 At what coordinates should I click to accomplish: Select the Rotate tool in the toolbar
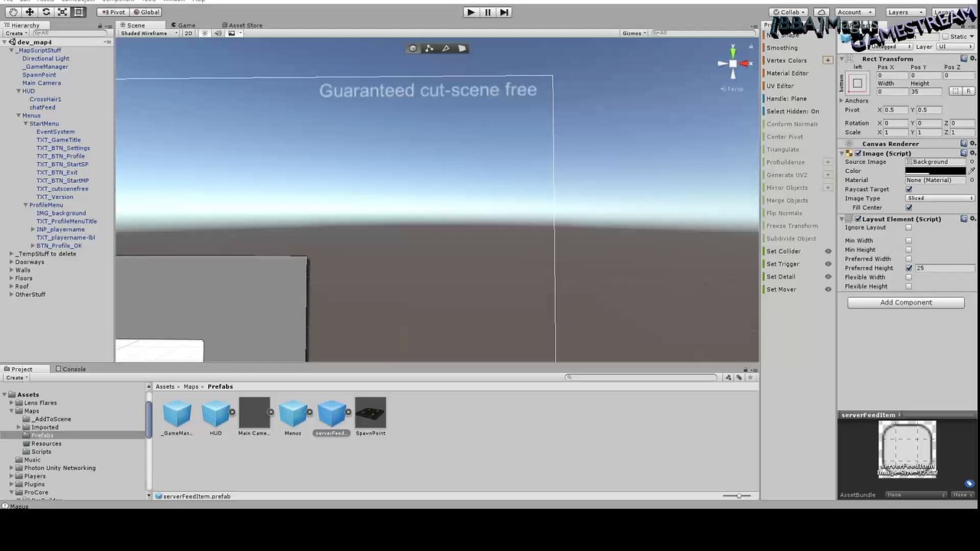(x=46, y=12)
